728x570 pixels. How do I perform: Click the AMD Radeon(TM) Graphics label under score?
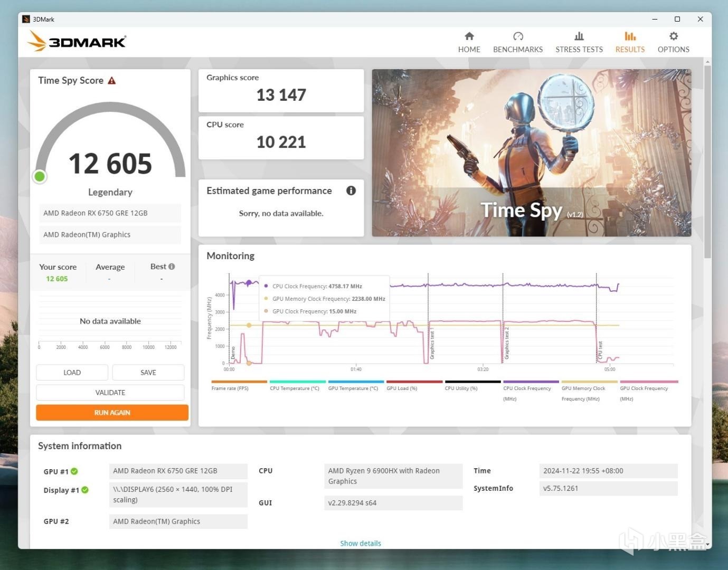(110, 235)
